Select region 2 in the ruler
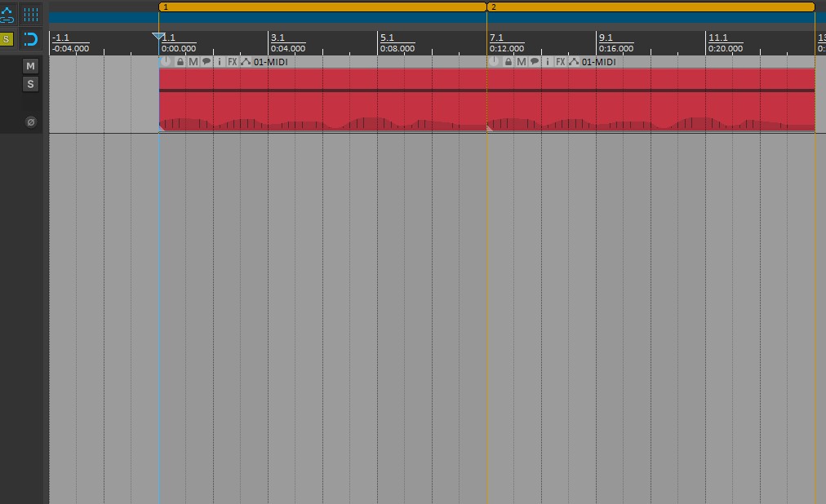This screenshot has width=826, height=504. pos(651,7)
